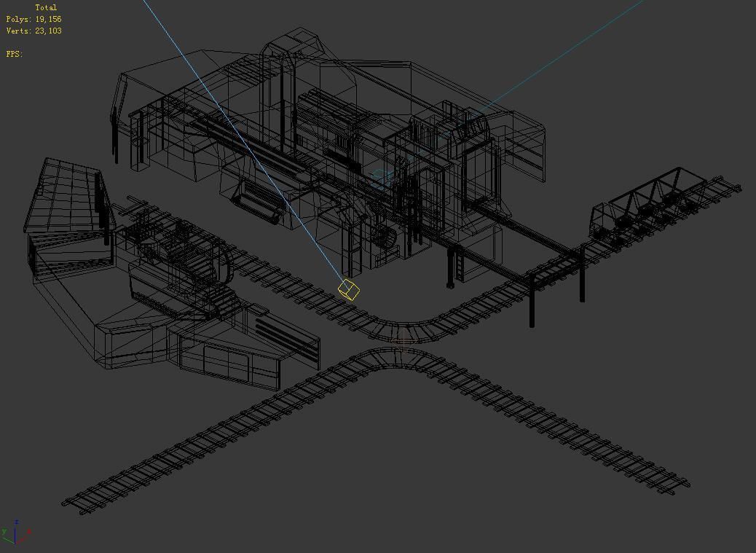
Task: Click the XYZ axis tripod indicator
Action: point(17,533)
